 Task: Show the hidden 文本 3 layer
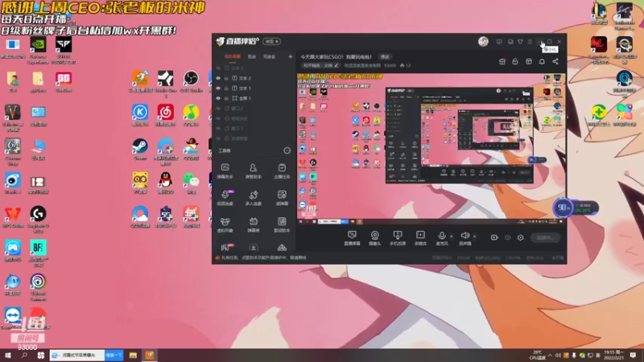pyautogui.click(x=218, y=68)
